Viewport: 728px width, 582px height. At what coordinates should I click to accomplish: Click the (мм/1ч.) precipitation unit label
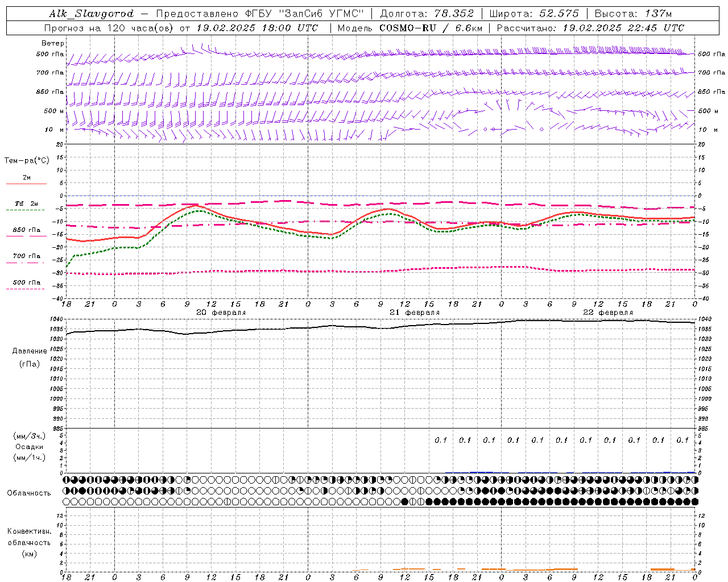click(x=30, y=458)
